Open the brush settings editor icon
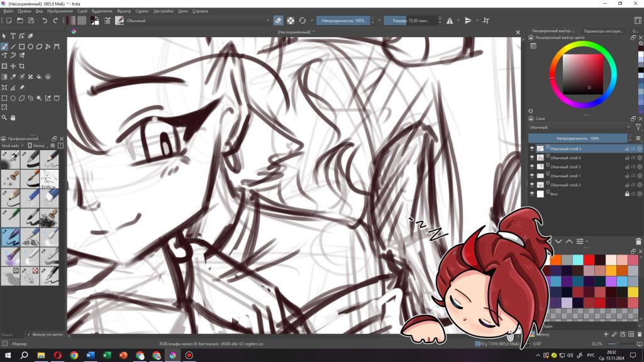The height and width of the screenshot is (362, 644). click(107, 21)
